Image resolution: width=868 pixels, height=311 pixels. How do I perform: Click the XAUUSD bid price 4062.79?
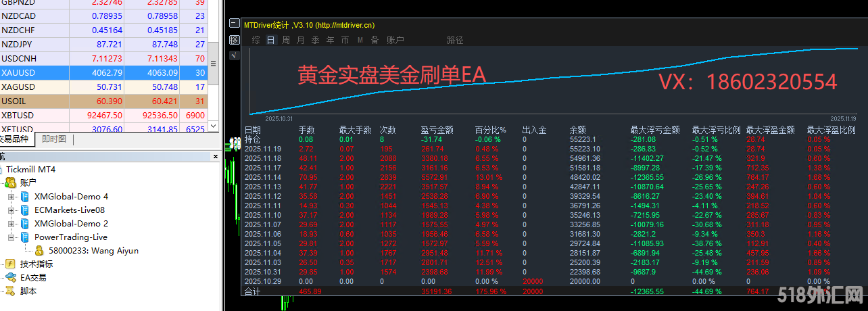pyautogui.click(x=109, y=72)
